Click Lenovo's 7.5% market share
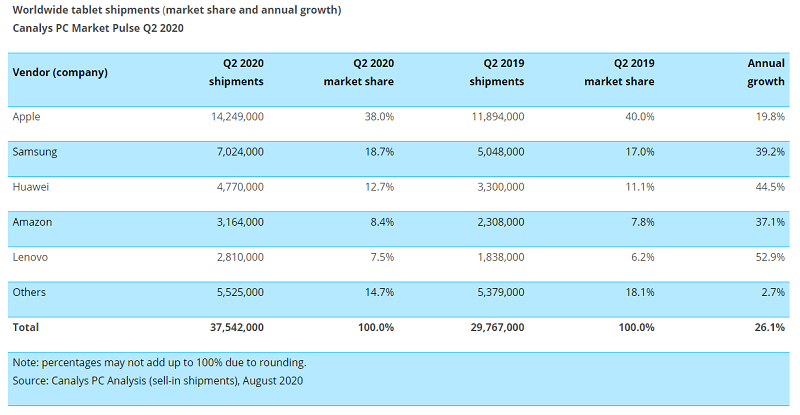 (382, 257)
